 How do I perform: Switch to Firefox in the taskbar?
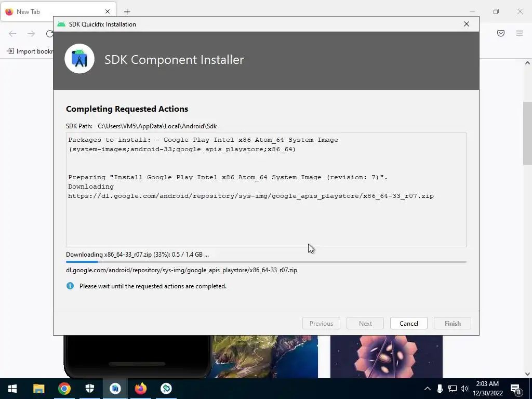pyautogui.click(x=140, y=389)
